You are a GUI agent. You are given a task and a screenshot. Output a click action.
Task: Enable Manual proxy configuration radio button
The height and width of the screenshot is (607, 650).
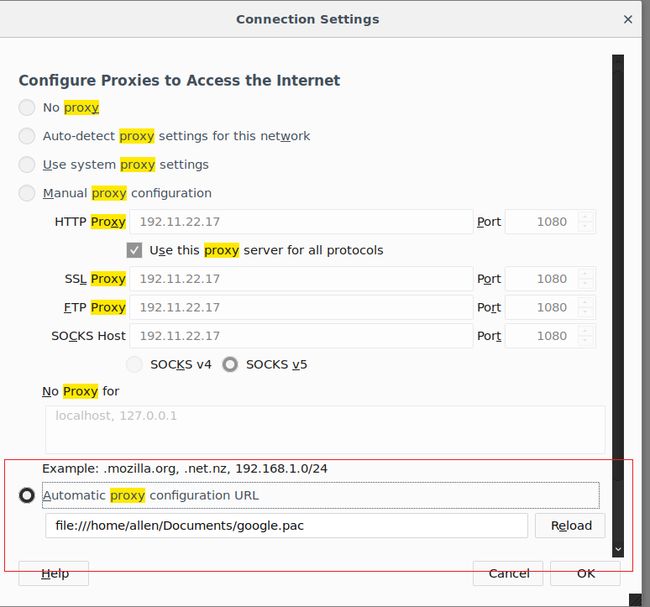[x=27, y=193]
